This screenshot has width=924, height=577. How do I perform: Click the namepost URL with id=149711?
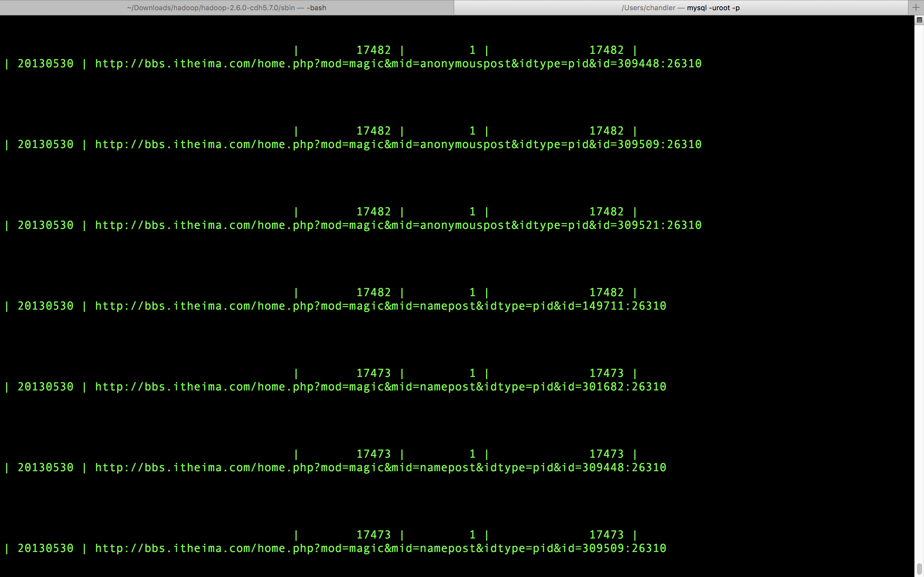(380, 306)
